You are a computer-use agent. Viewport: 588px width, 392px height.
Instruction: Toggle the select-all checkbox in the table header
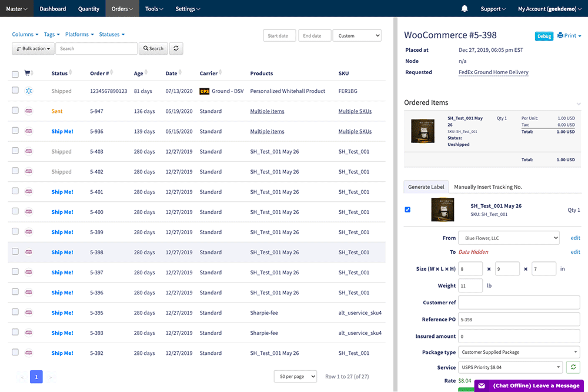coord(15,73)
